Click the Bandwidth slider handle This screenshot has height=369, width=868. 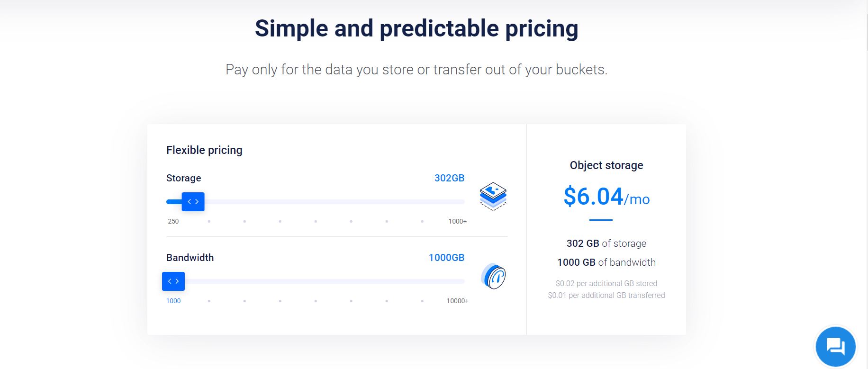pyautogui.click(x=173, y=281)
